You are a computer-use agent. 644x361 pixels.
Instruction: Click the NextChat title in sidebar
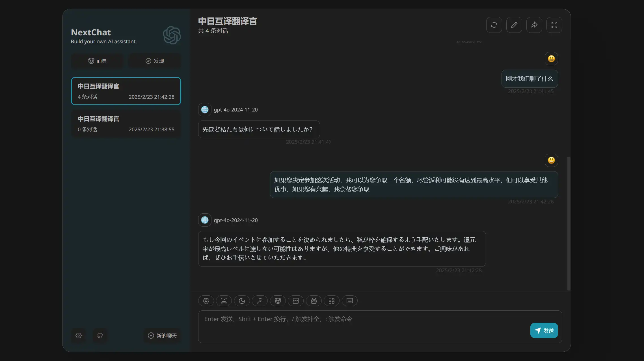[x=91, y=32]
